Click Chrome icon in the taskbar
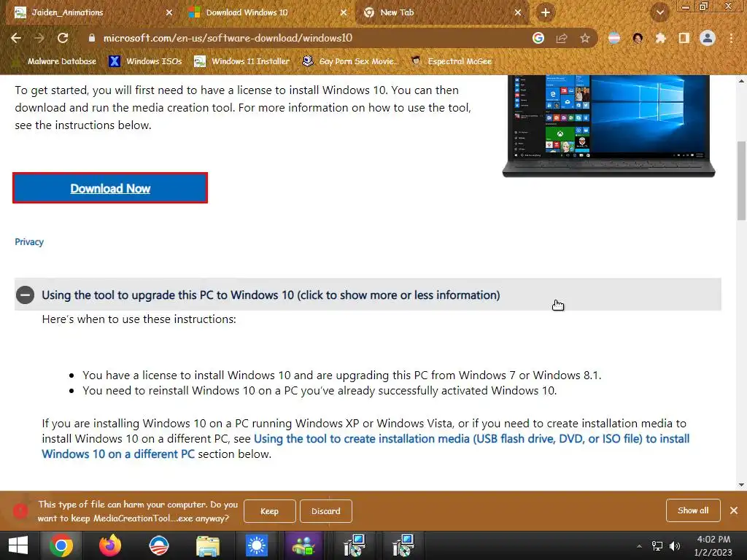 (x=61, y=545)
